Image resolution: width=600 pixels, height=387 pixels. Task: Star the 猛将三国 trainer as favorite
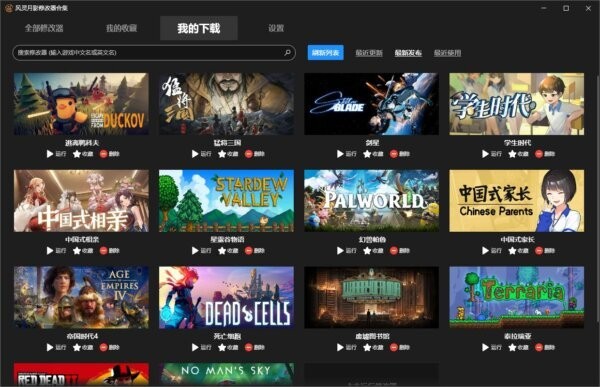pyautogui.click(x=228, y=154)
